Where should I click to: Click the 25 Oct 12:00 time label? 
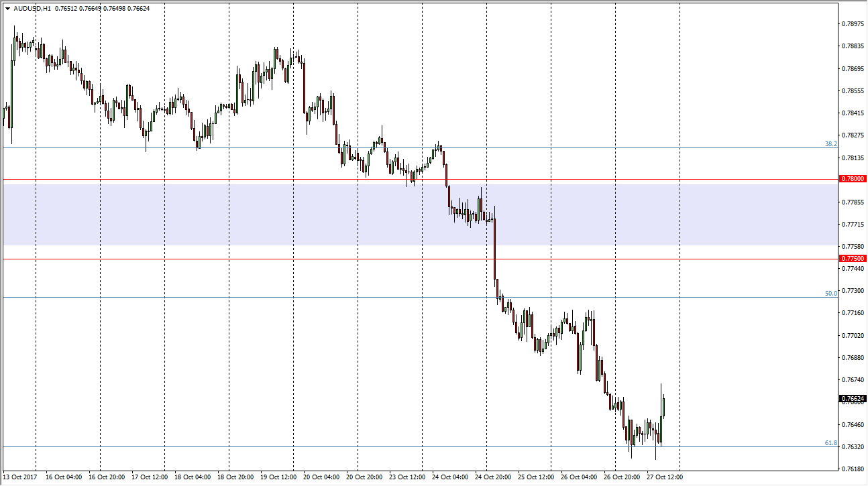535,477
